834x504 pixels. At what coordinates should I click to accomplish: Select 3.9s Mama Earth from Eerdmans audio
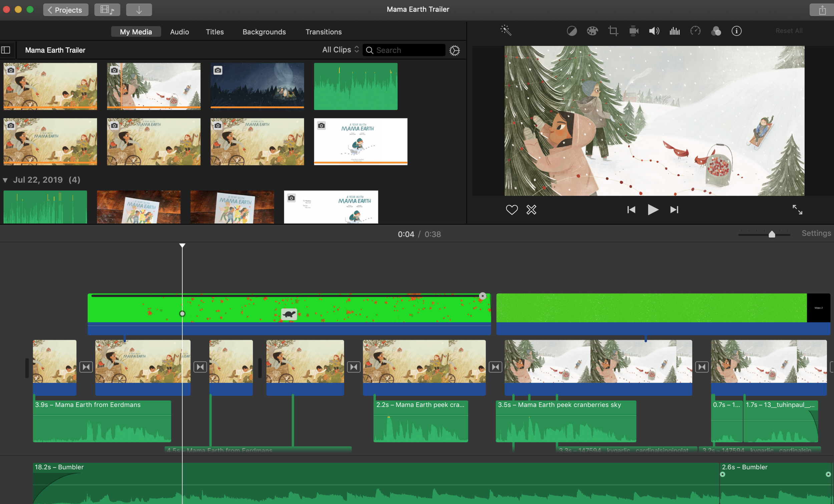[102, 421]
